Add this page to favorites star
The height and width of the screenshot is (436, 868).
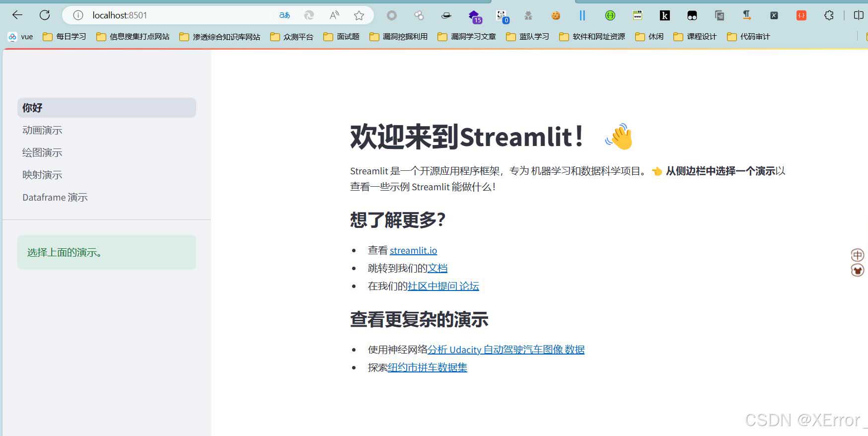(x=359, y=15)
